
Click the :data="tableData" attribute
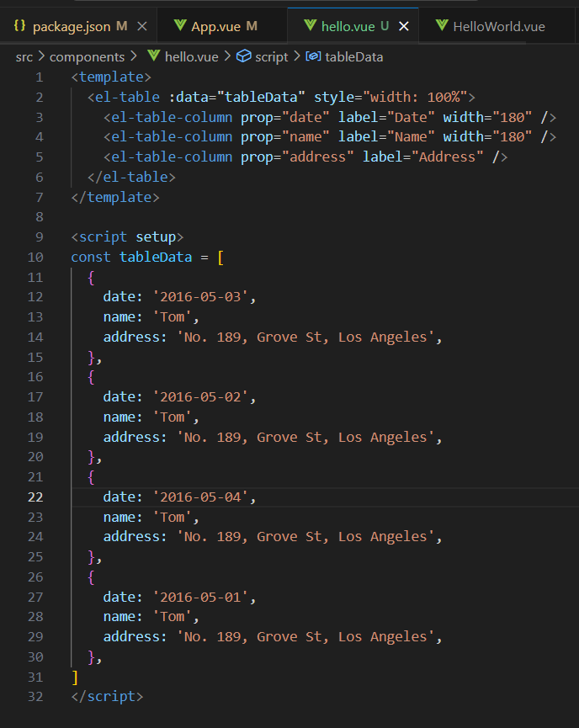pyautogui.click(x=236, y=97)
